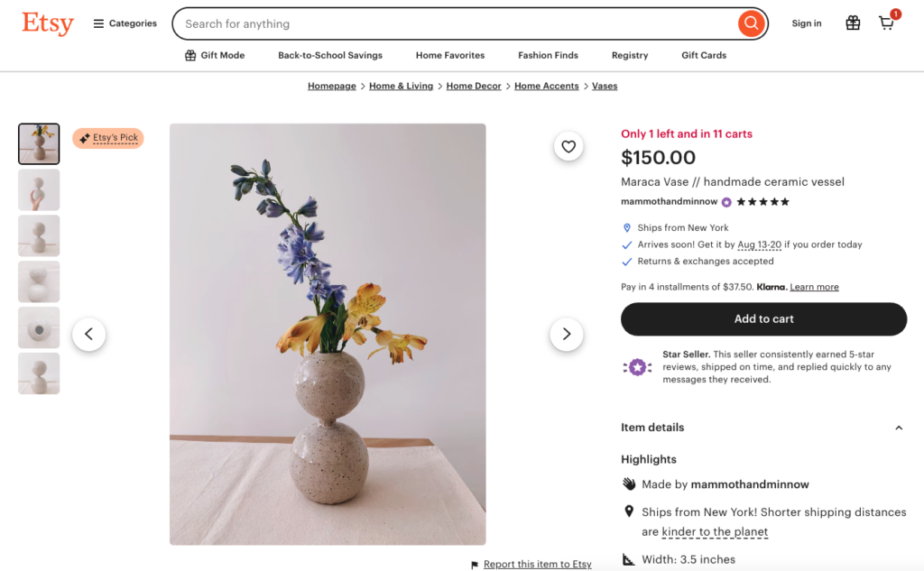The width and height of the screenshot is (924, 571).
Task: Favorite this vase with heart icon
Action: point(568,146)
